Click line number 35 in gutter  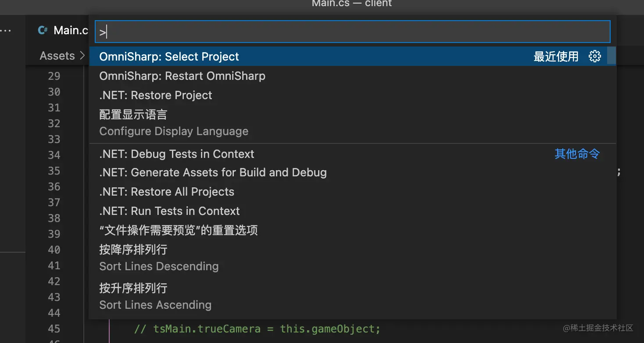tap(54, 171)
